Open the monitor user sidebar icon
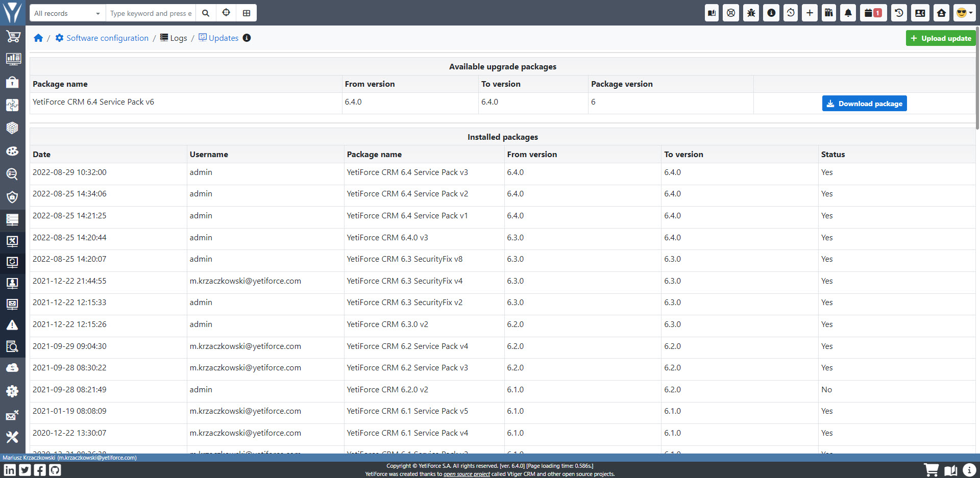The width and height of the screenshot is (980, 478). (x=13, y=283)
